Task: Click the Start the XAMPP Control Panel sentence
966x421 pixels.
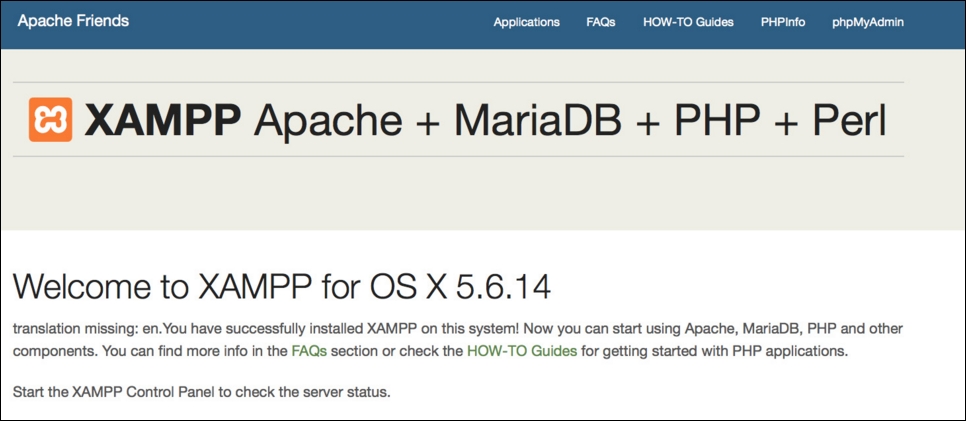Action: [x=201, y=392]
